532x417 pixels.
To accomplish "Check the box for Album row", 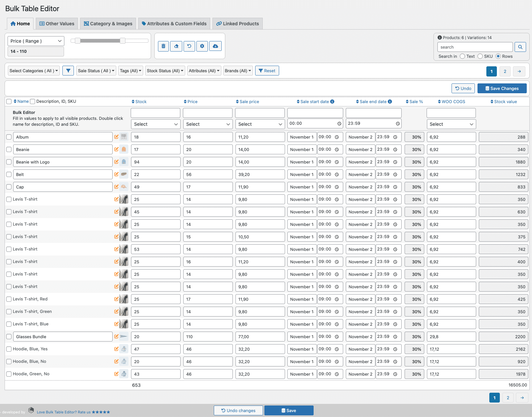I will [x=9, y=137].
